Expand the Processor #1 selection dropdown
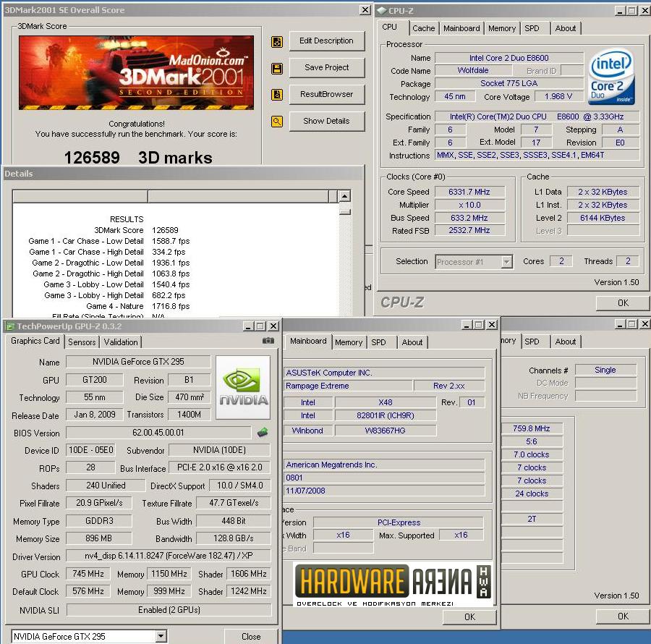This screenshot has height=644, width=651. point(506,262)
